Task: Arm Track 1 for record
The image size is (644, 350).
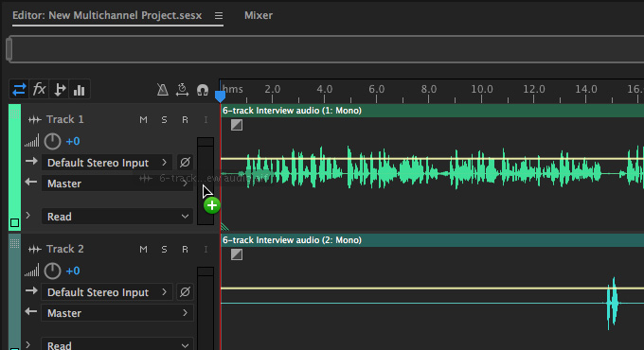Action: [x=185, y=119]
